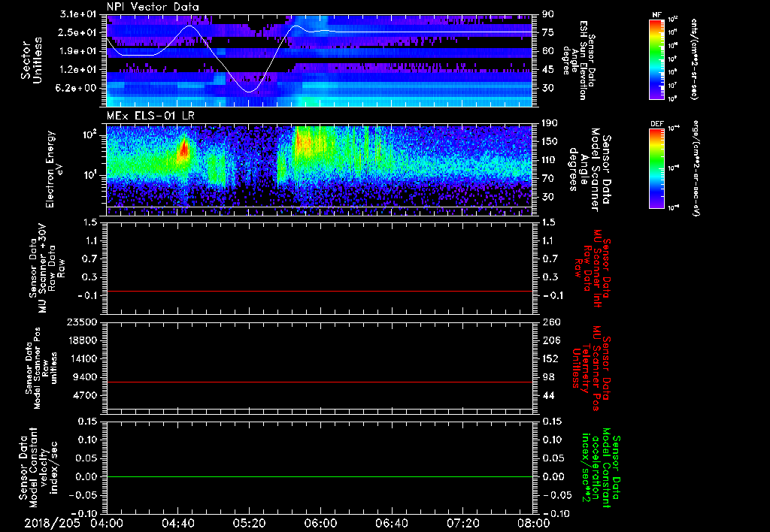
Task: Click the red line in scanner position panel
Action: pos(320,382)
